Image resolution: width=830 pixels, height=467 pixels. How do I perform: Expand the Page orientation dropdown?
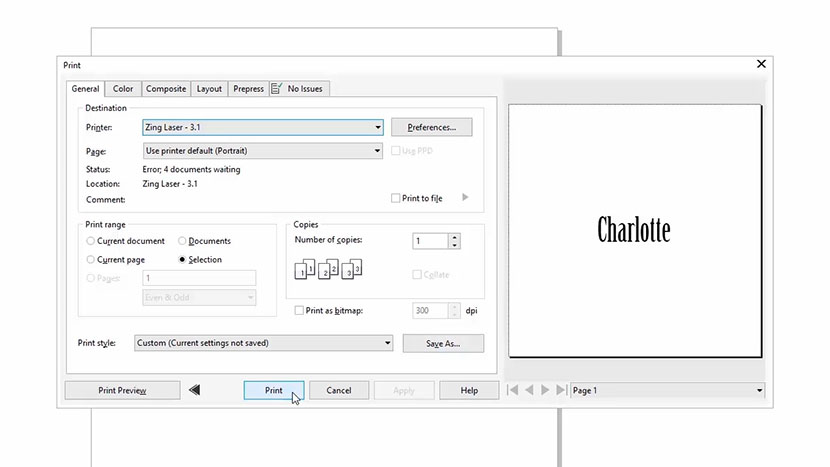point(262,151)
